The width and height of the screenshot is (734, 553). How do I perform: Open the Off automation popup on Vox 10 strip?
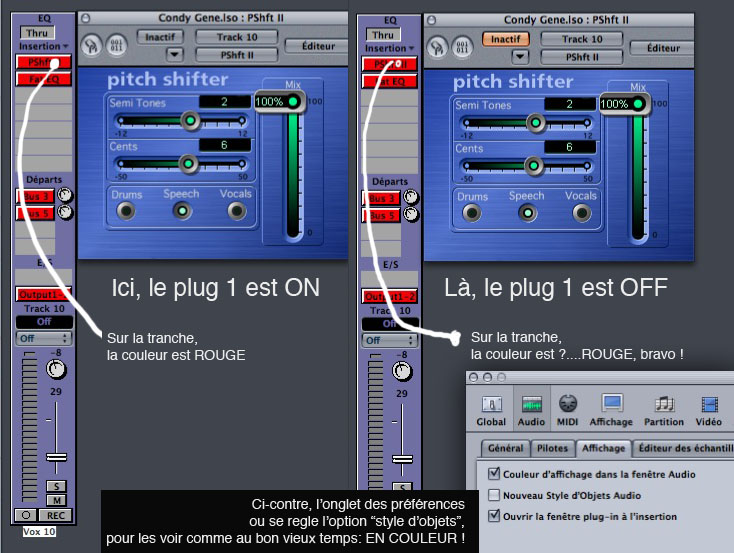(42, 339)
